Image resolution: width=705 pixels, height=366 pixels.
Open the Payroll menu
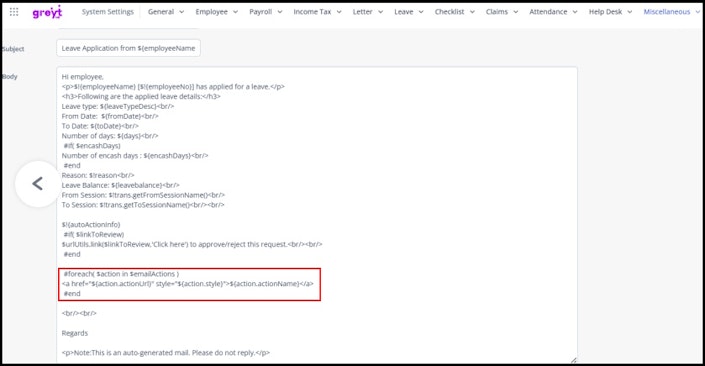[260, 12]
